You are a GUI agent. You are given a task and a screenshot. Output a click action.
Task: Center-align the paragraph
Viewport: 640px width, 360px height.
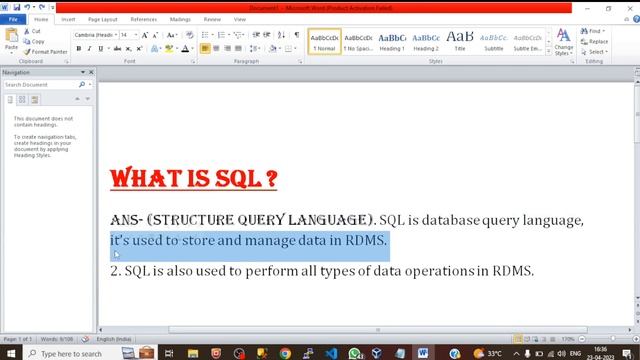pyautogui.click(x=216, y=49)
